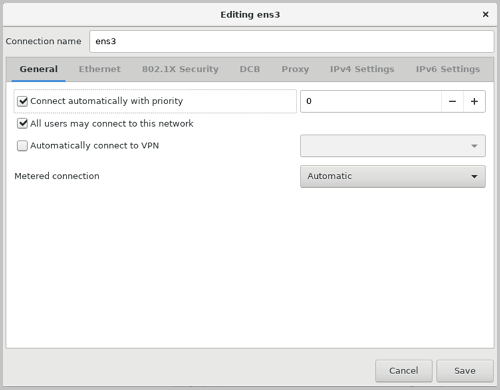Click the Save button
This screenshot has width=500, height=390.
(465, 371)
